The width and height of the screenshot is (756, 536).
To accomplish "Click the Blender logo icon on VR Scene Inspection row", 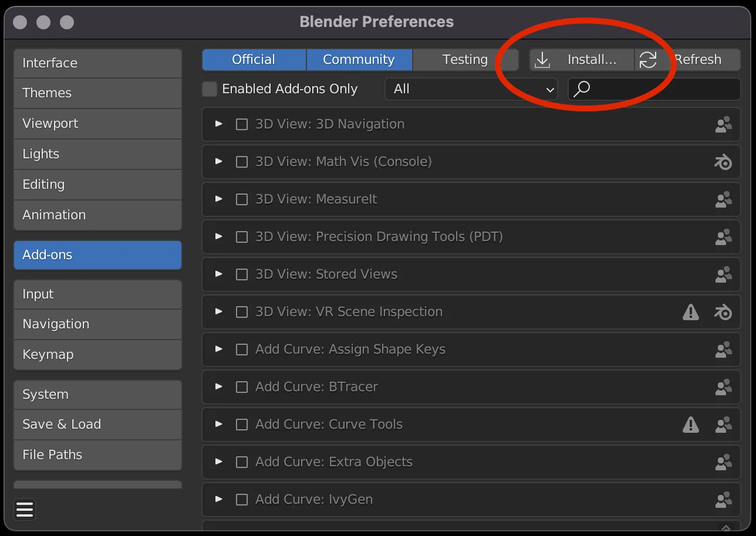I will tap(723, 312).
